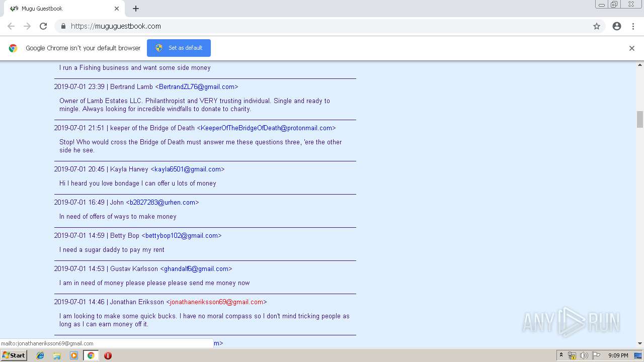Click timestamp '2019-07-01 16:49'
644x362 pixels.
point(79,202)
